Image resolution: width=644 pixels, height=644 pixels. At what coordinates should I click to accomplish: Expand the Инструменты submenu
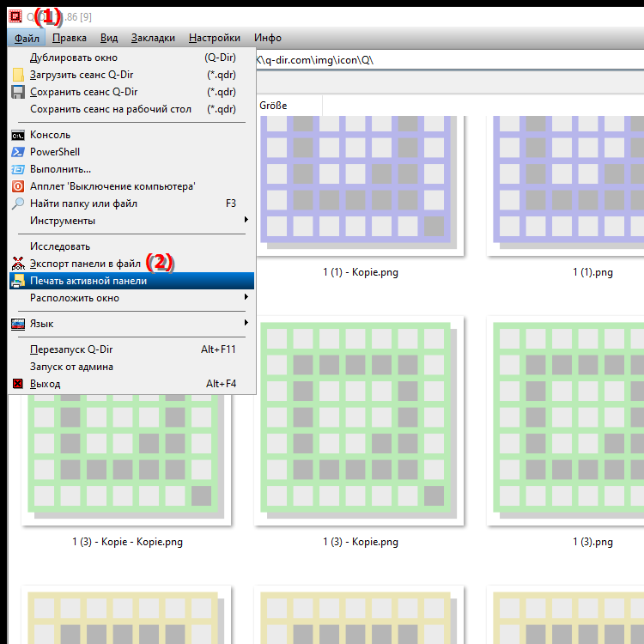[131, 221]
